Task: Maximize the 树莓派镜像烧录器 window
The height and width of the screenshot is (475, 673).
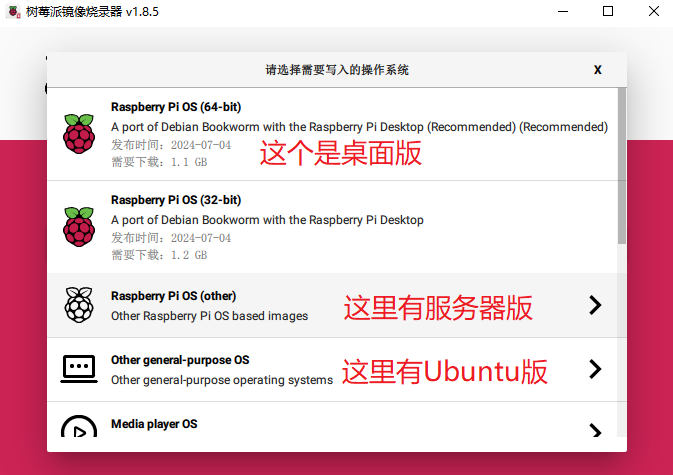Action: coord(608,12)
